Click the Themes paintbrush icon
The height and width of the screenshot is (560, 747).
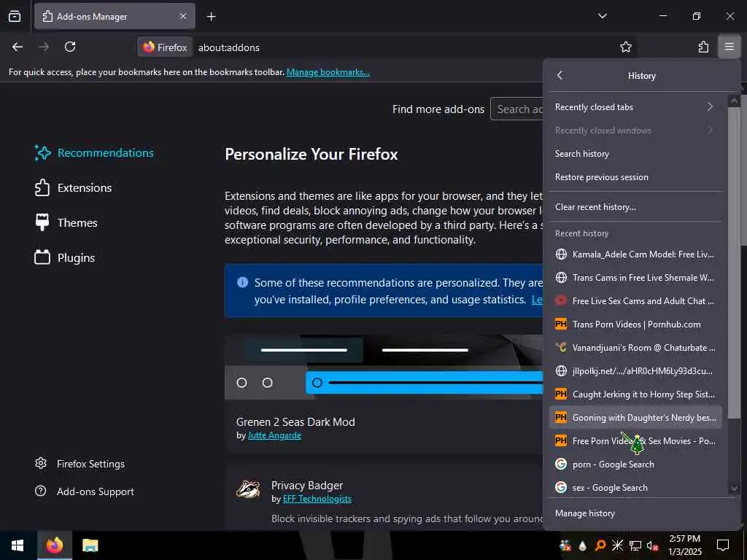point(42,222)
